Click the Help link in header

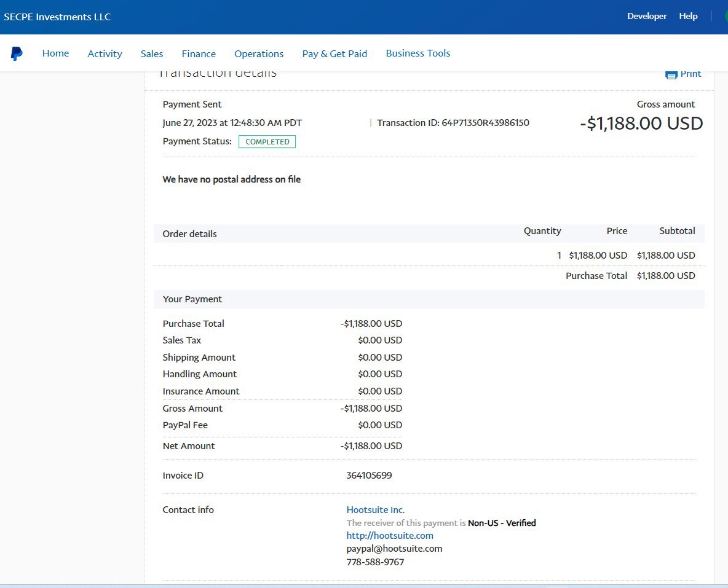click(688, 16)
